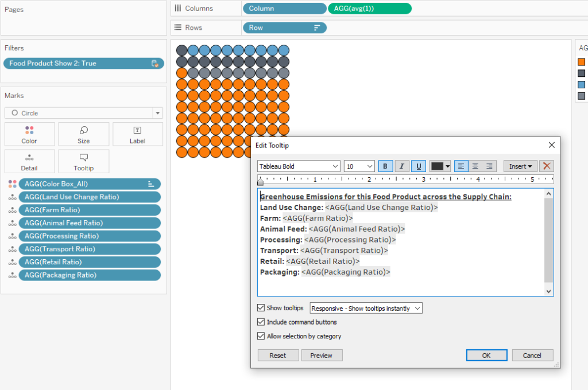This screenshot has height=390, width=588.
Task: Click sort indicator on AGG(Color Box_All) pill
Action: (x=151, y=184)
